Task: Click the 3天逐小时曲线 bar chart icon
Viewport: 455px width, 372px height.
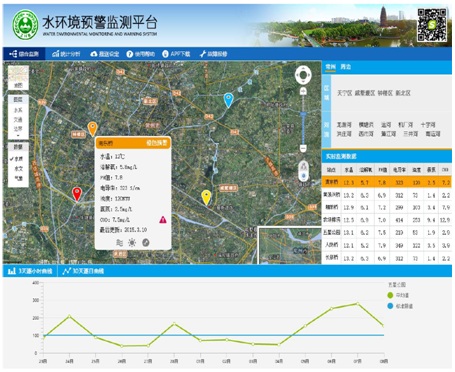Action: tap(12, 271)
